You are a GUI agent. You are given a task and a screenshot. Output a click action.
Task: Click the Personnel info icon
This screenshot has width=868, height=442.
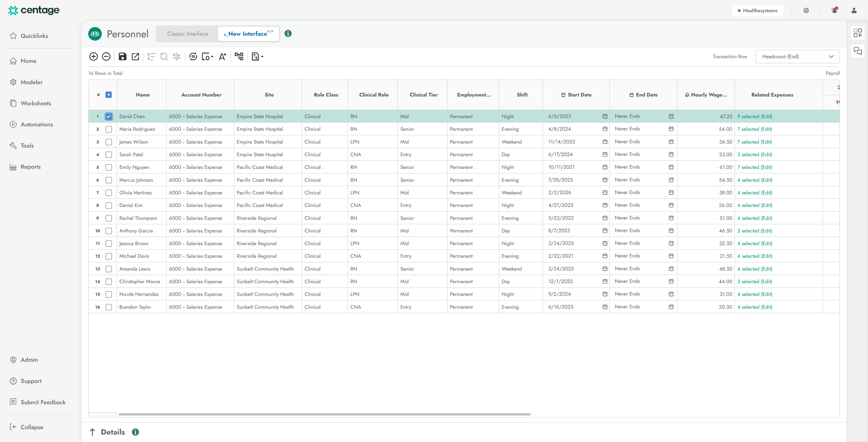click(288, 34)
